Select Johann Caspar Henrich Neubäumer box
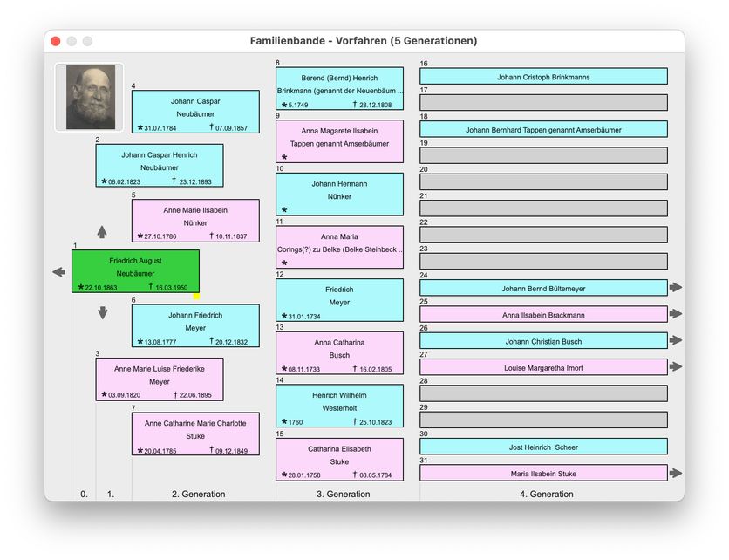The width and height of the screenshot is (729, 560). [x=160, y=165]
